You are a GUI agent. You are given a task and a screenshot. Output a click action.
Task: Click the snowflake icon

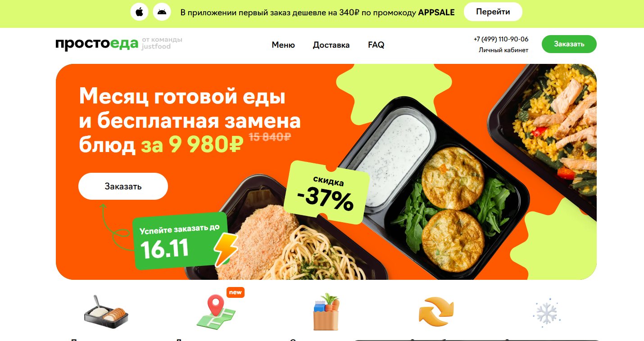click(546, 312)
